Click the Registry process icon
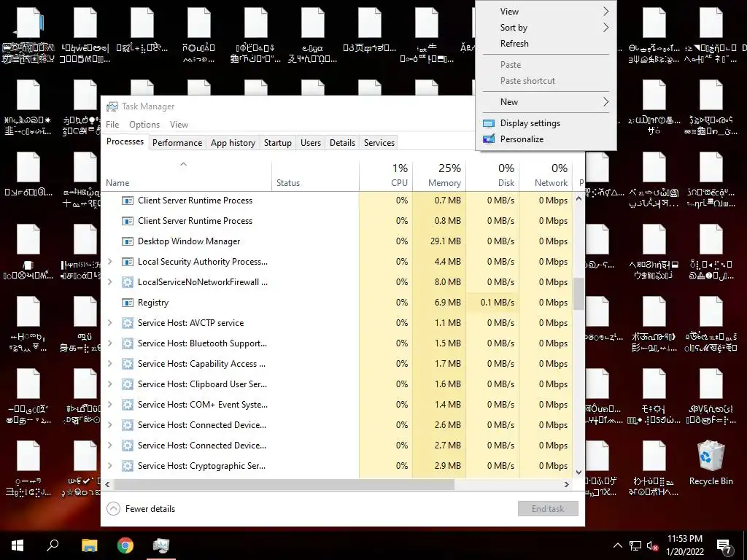The height and width of the screenshot is (560, 747). tap(127, 303)
